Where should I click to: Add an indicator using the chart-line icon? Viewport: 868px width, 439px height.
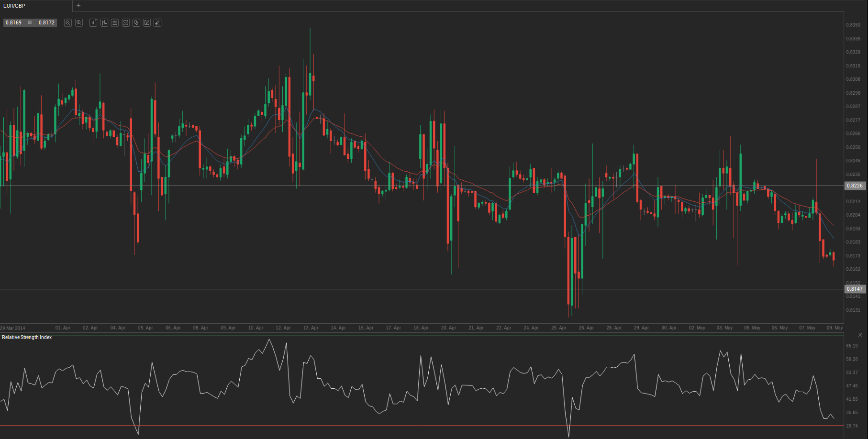point(126,23)
